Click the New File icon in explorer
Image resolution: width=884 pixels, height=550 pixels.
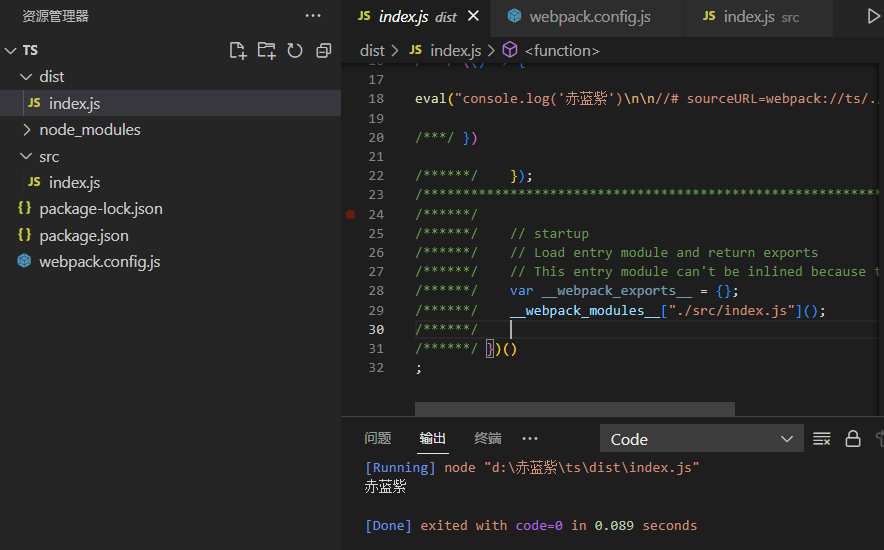[238, 51]
